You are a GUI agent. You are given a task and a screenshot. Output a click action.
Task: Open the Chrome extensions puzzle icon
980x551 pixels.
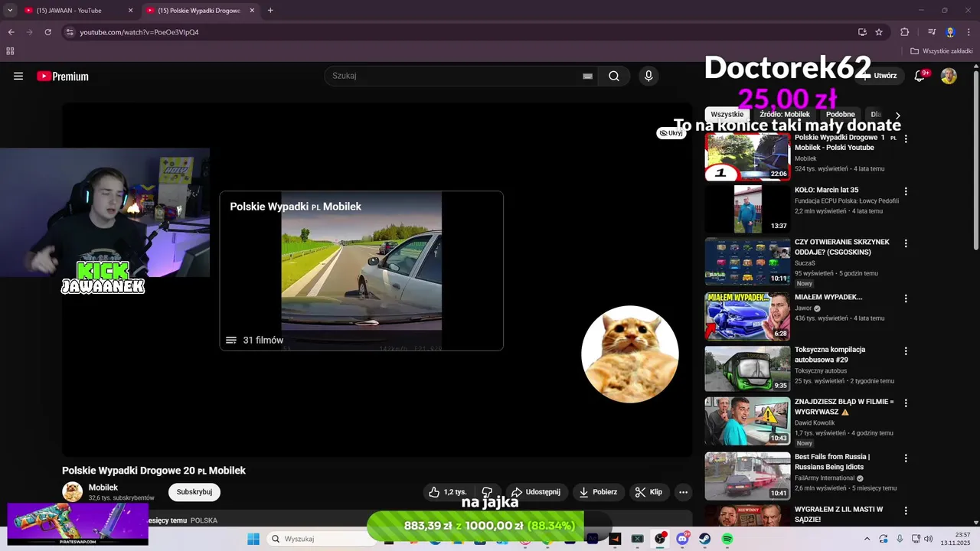(x=905, y=32)
